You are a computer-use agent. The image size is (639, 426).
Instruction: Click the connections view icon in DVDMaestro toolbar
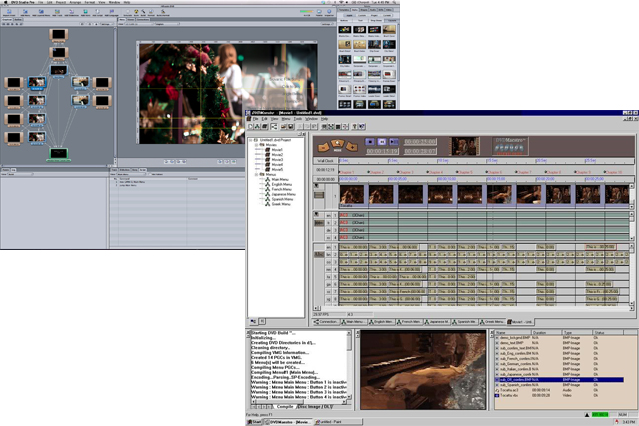(274, 126)
